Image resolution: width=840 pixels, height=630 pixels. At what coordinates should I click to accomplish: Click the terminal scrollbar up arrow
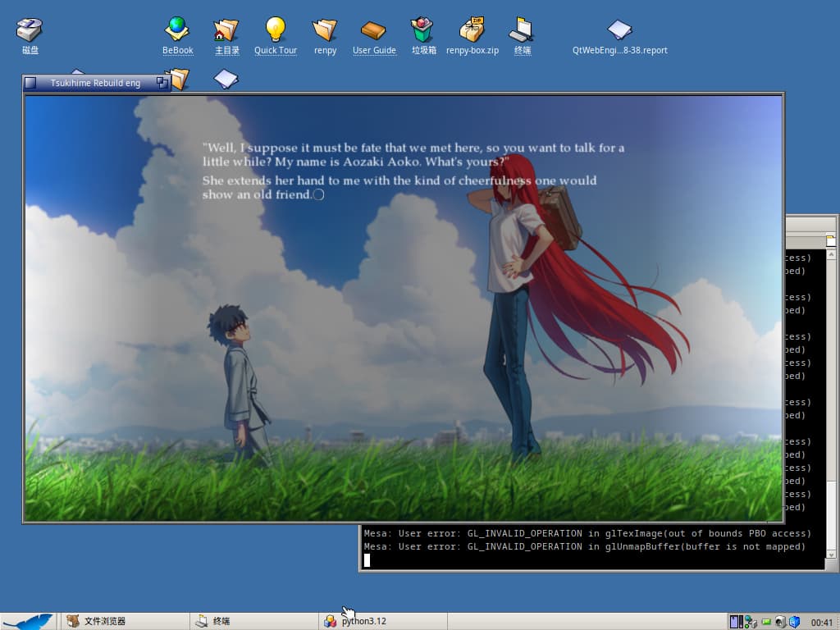[831, 255]
